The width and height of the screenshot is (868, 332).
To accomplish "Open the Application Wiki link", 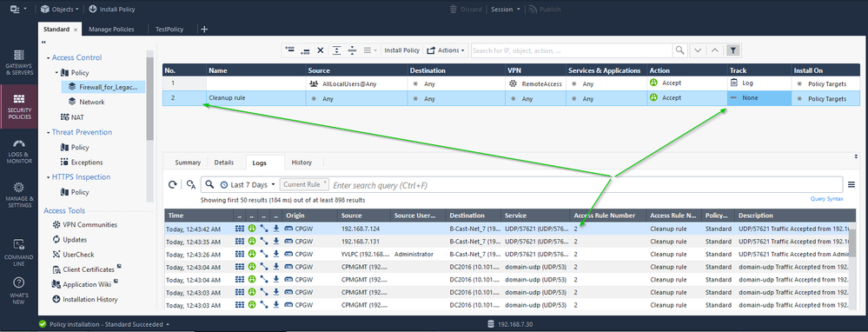I will coord(86,284).
